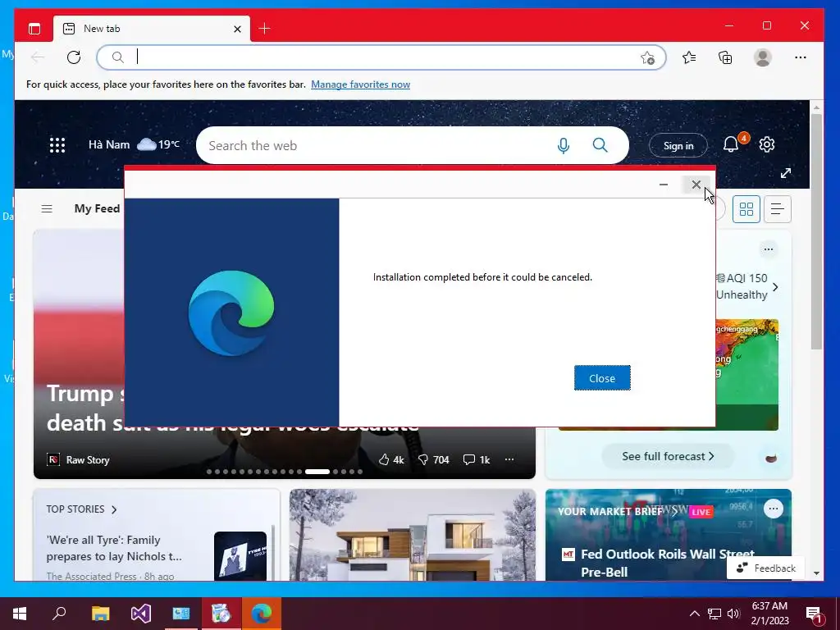The width and height of the screenshot is (840, 630).
Task: Expand AQI 150 Unhealthy chevron
Action: (x=775, y=287)
